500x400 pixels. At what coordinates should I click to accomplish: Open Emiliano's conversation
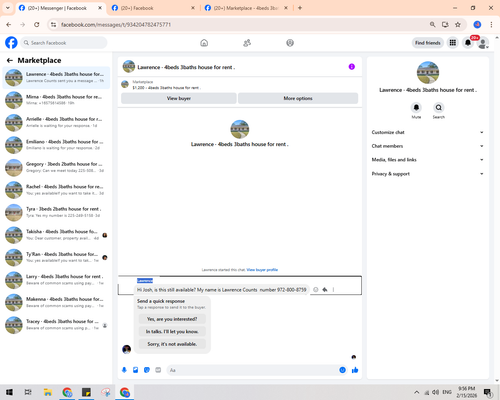pyautogui.click(x=56, y=145)
